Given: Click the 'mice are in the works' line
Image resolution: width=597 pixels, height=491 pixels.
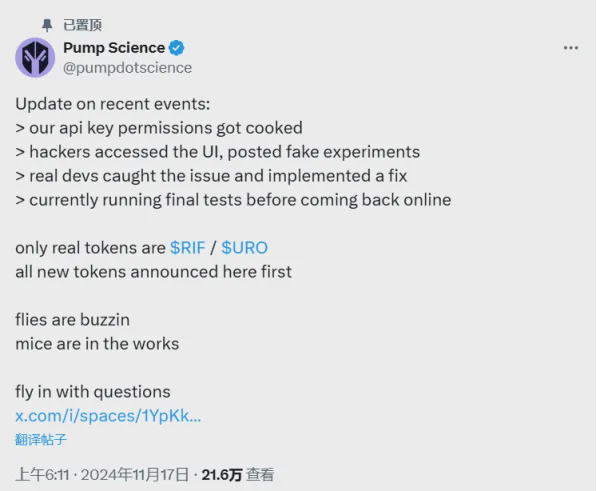Looking at the screenshot, I should click(x=97, y=344).
